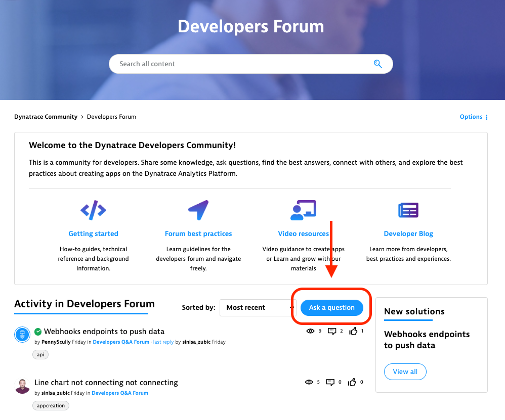Select the appcreation tag
Viewport: 505px width, 420px height.
point(51,405)
